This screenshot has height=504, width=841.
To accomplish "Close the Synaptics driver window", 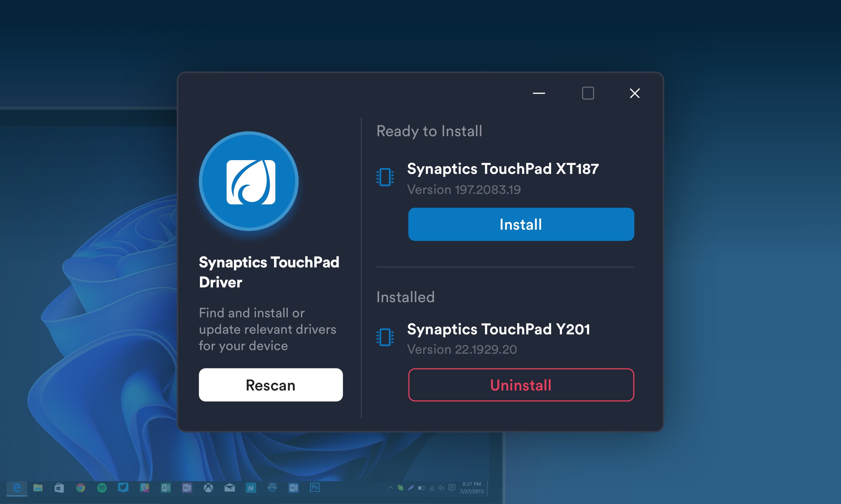I will click(634, 93).
